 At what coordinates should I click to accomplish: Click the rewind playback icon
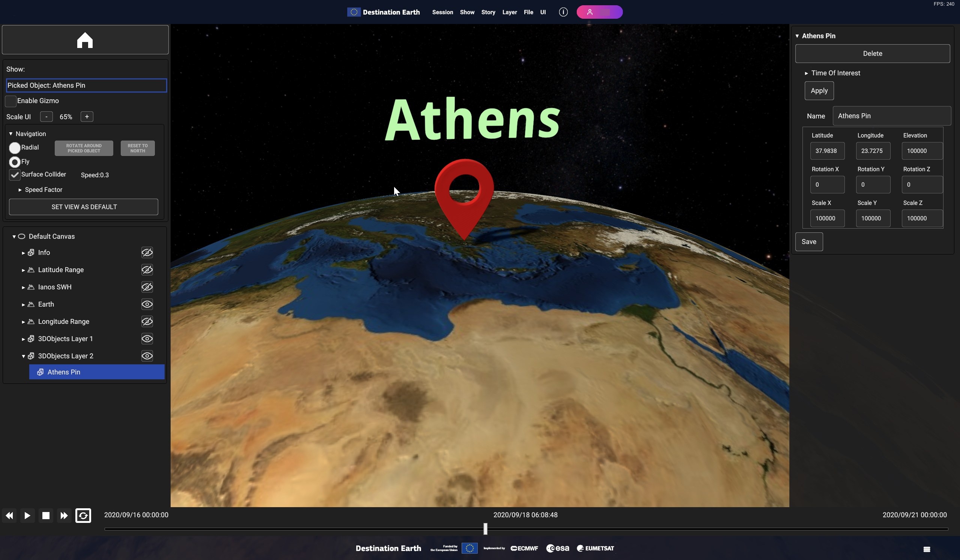pos(9,515)
